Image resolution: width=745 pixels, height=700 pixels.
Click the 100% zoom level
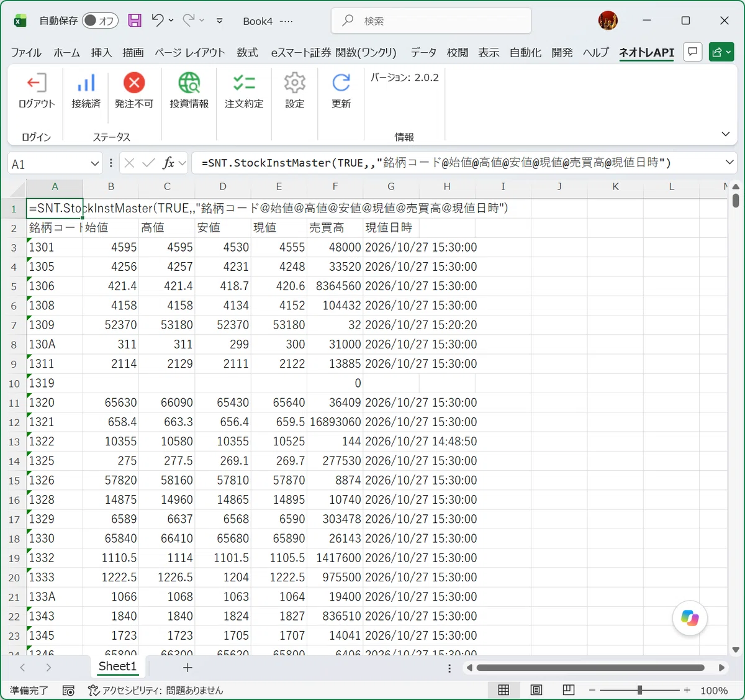coord(714,690)
